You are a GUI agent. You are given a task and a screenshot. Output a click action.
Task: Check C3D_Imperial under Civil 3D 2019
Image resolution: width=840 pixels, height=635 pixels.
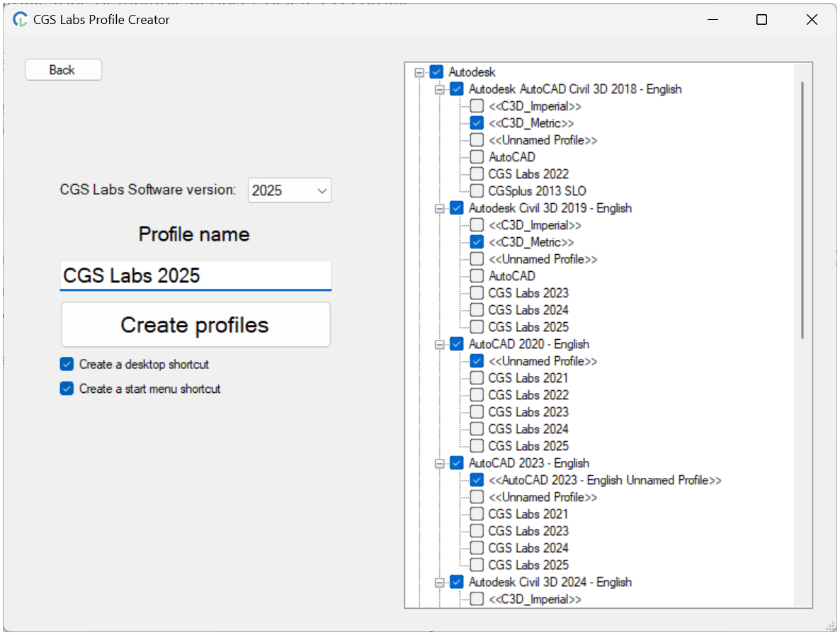(476, 224)
